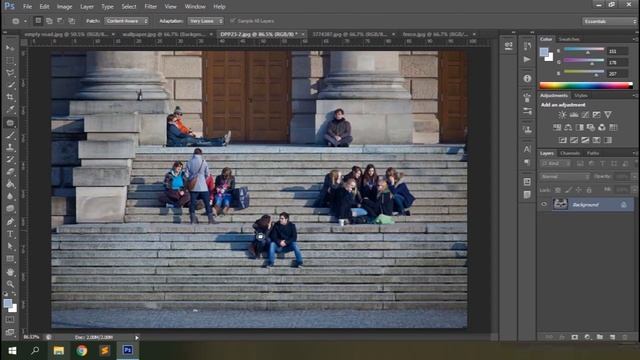This screenshot has width=640, height=360.
Task: Switch to the Channels tab
Action: [x=570, y=153]
